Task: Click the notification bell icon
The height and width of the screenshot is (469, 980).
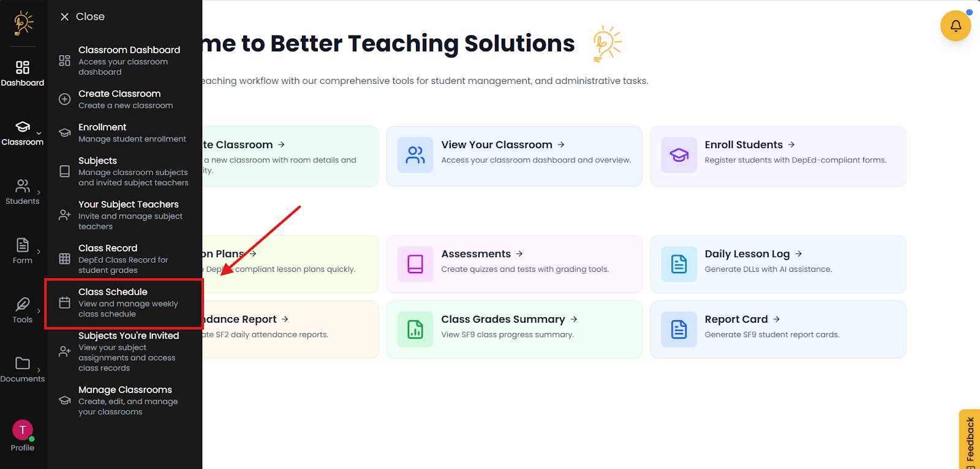Action: point(956,26)
